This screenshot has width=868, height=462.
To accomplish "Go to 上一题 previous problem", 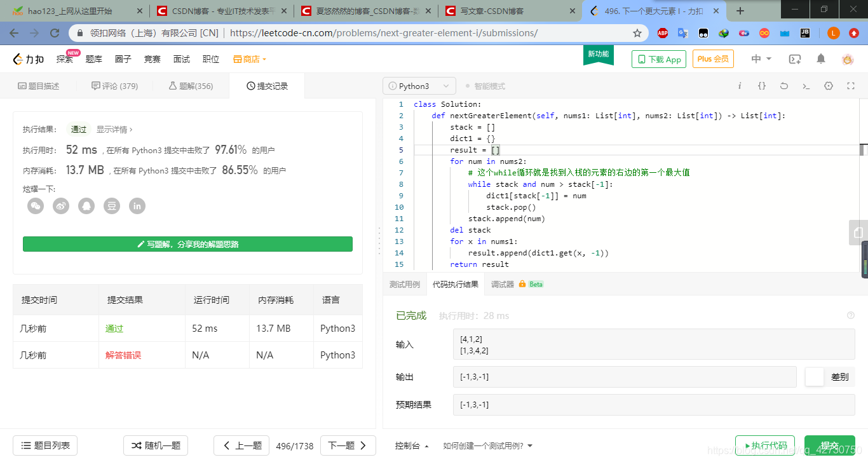I will (241, 445).
